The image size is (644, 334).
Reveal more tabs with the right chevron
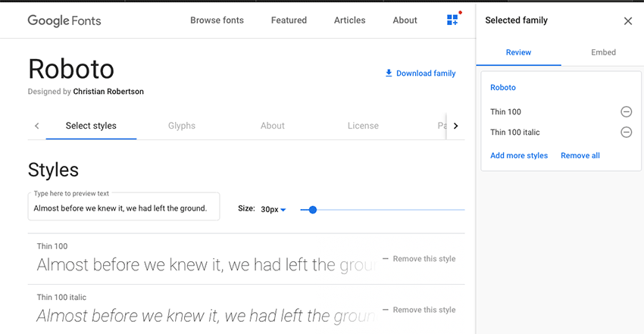point(455,126)
